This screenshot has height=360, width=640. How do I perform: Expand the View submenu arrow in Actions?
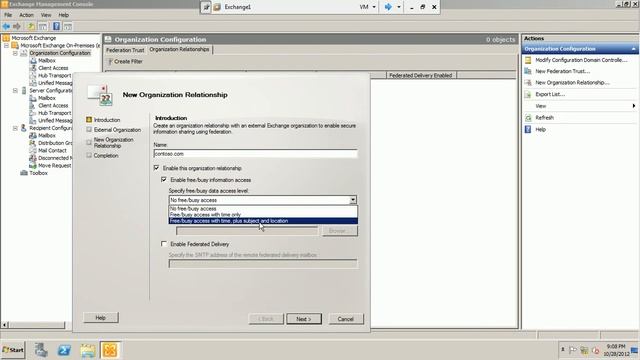[633, 106]
